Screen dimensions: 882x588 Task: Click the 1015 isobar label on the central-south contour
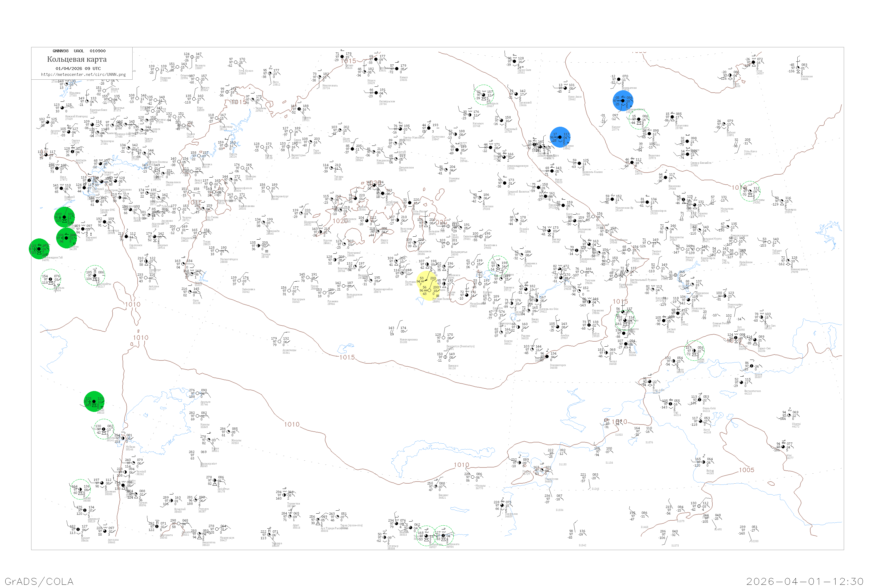coord(347,358)
